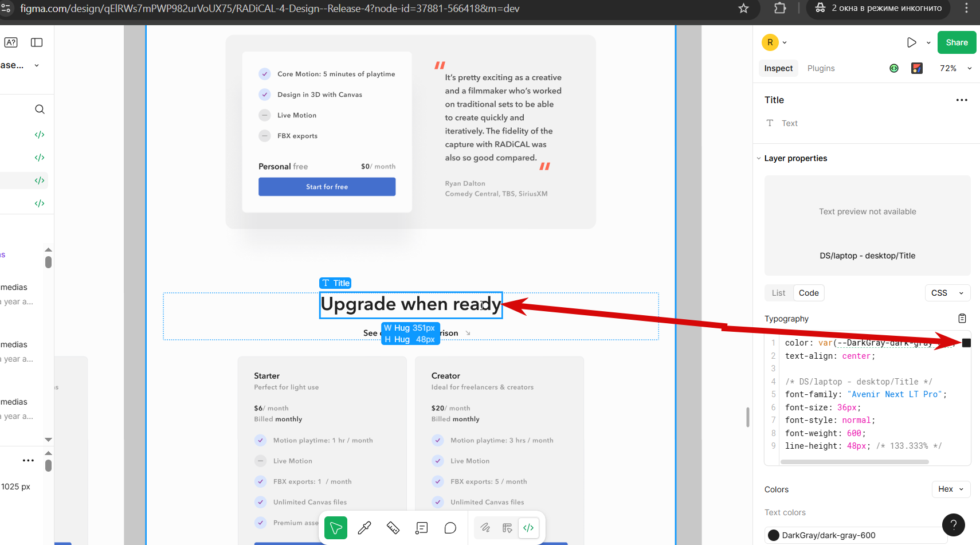Click the color swatch in code line 1
980x545 pixels.
966,343
